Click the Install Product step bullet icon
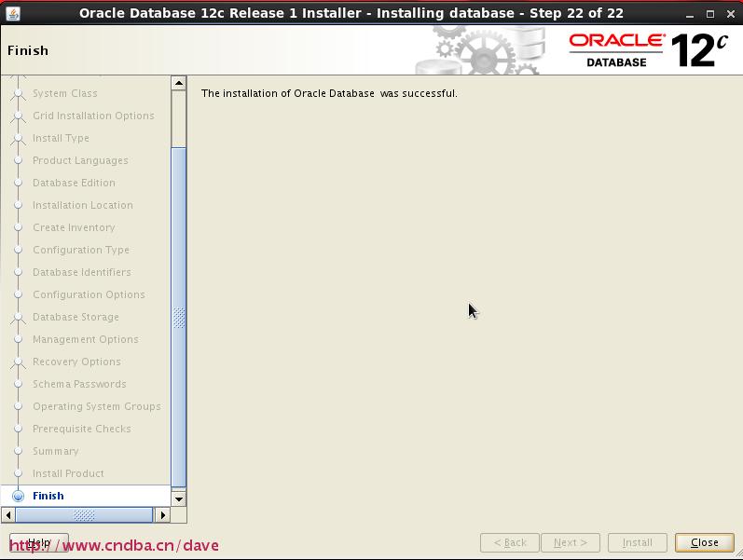Image resolution: width=743 pixels, height=560 pixels. 18,473
